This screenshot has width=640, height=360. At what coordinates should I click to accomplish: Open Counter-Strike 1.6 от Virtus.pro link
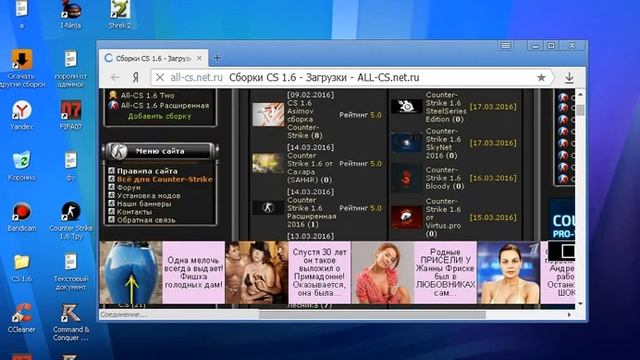tap(443, 217)
